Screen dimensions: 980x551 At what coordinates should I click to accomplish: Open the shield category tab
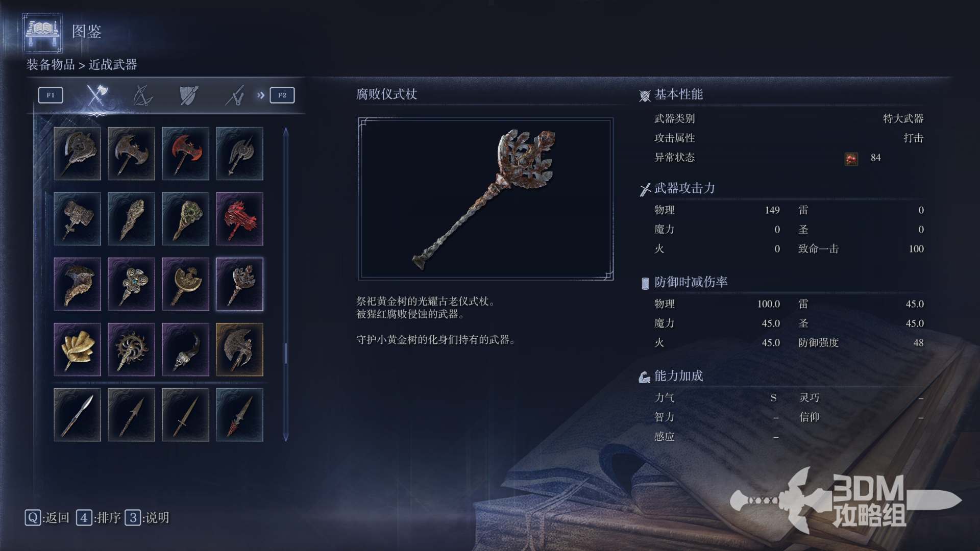click(188, 95)
